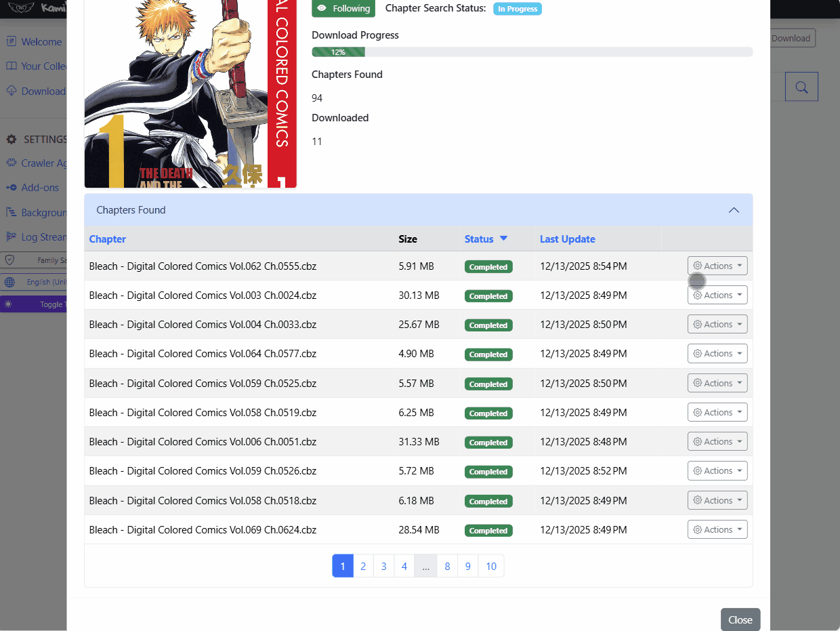Jump to page 10 in pagination
Image resolution: width=840 pixels, height=631 pixels.
click(491, 566)
